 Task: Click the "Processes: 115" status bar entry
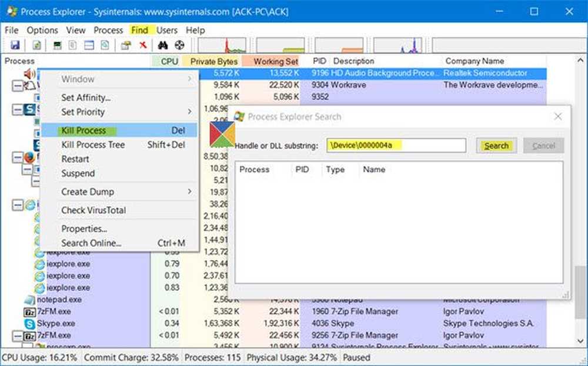(x=212, y=358)
